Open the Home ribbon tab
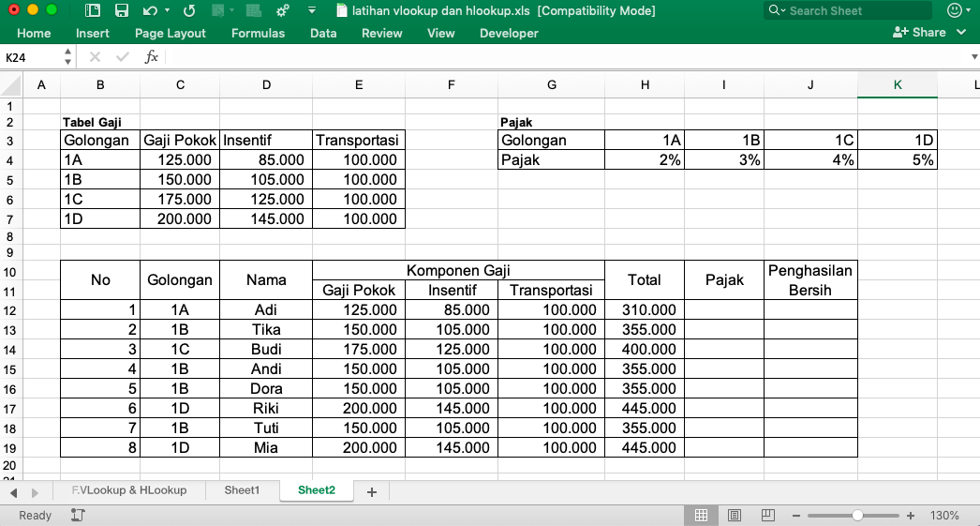Screen dimensions: 980x526 [x=34, y=33]
